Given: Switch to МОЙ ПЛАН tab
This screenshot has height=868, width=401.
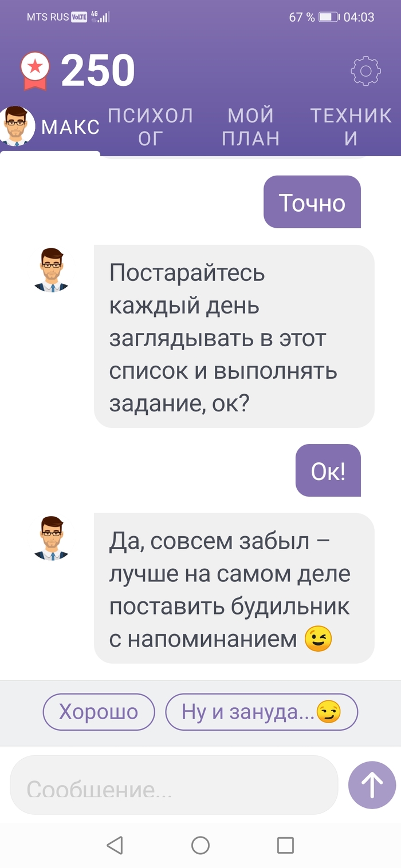Looking at the screenshot, I should click(250, 126).
